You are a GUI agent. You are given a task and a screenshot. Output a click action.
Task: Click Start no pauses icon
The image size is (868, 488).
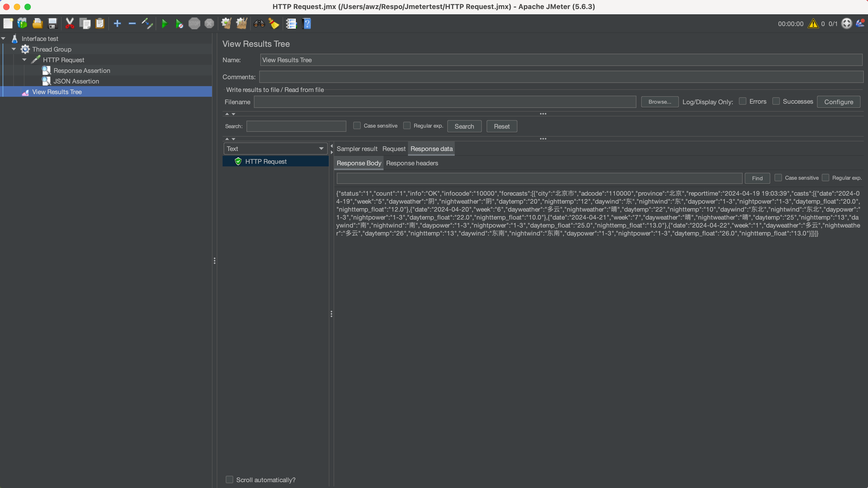(x=179, y=24)
